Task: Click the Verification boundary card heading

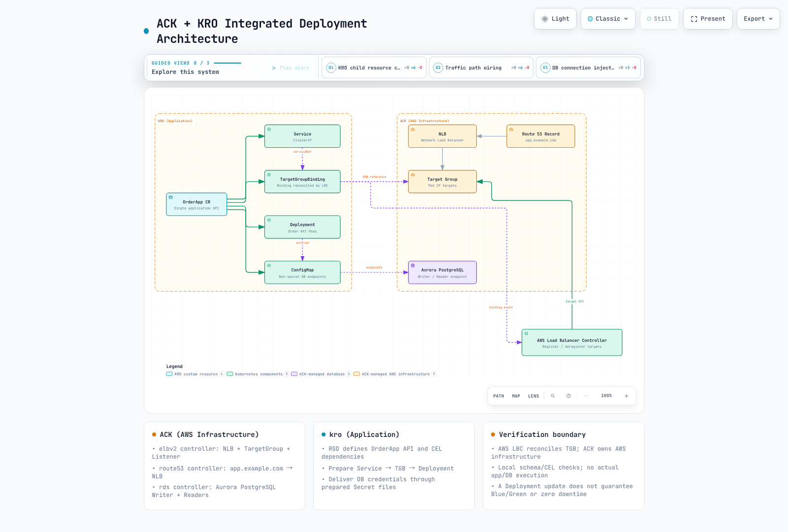Action: pyautogui.click(x=542, y=434)
